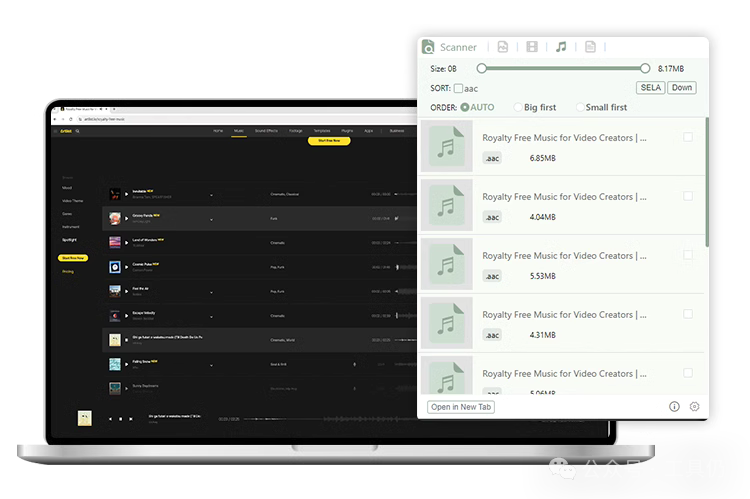Select the video filmstrip filter icon

coord(532,47)
